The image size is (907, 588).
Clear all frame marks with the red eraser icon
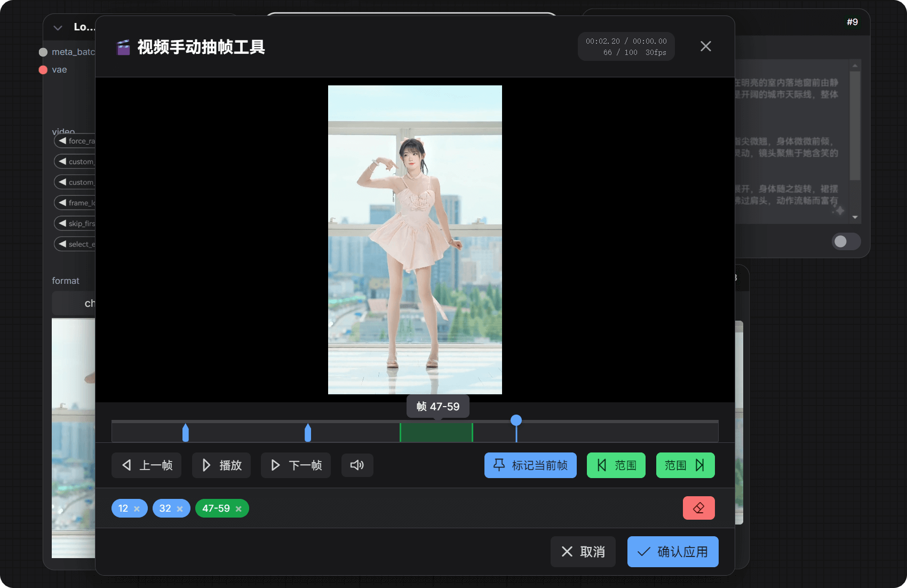click(699, 508)
